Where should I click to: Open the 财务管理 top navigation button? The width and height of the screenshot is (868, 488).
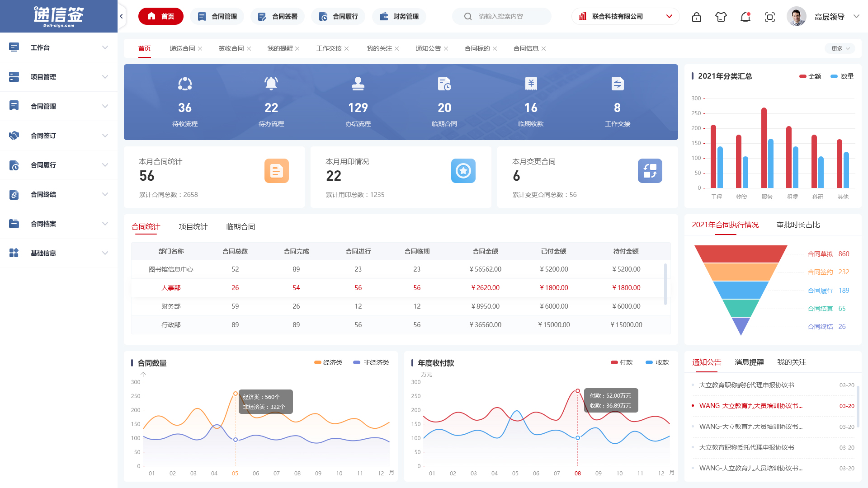[x=399, y=16]
